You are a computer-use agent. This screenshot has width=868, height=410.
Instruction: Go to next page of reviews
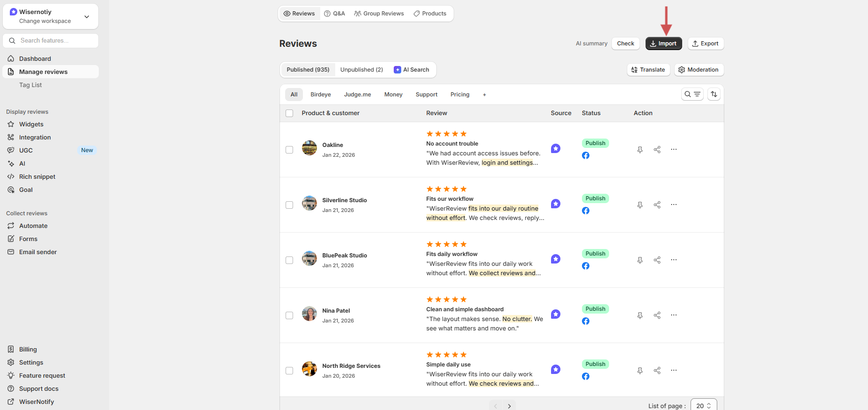point(509,406)
